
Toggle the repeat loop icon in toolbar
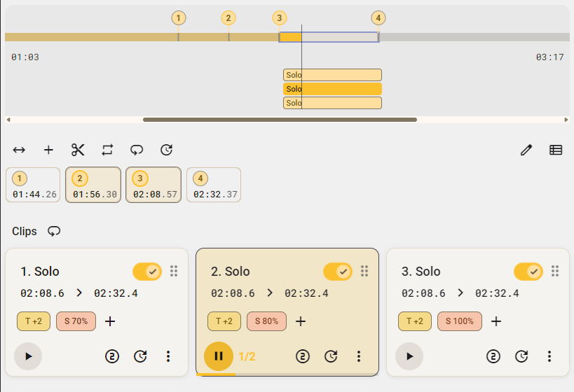pos(107,150)
